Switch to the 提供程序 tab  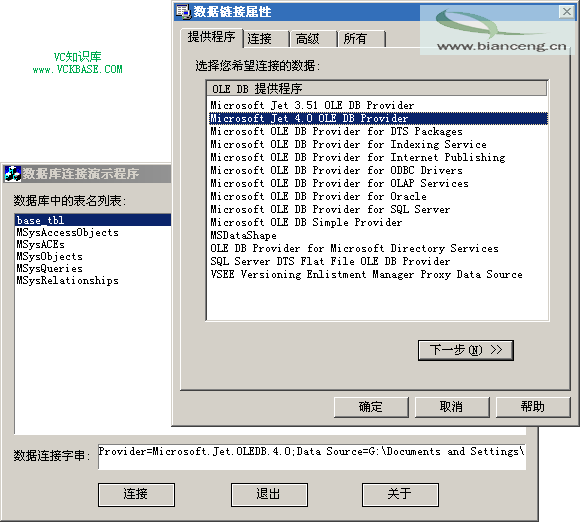coord(211,37)
